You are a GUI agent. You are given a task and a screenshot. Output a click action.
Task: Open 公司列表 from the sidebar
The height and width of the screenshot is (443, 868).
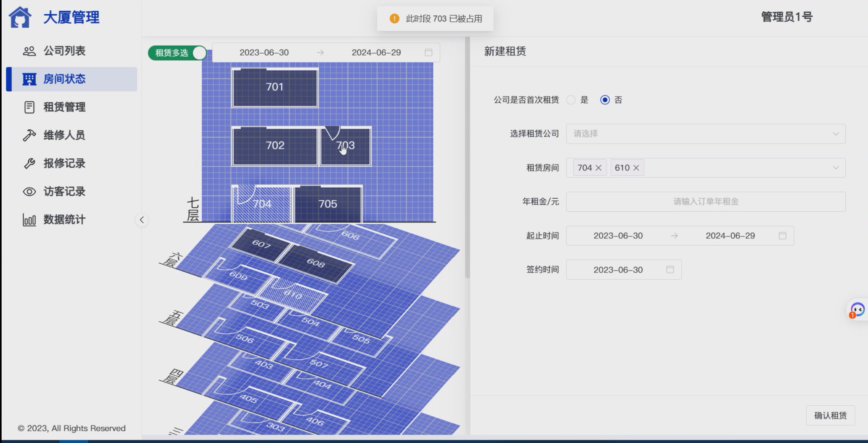64,51
